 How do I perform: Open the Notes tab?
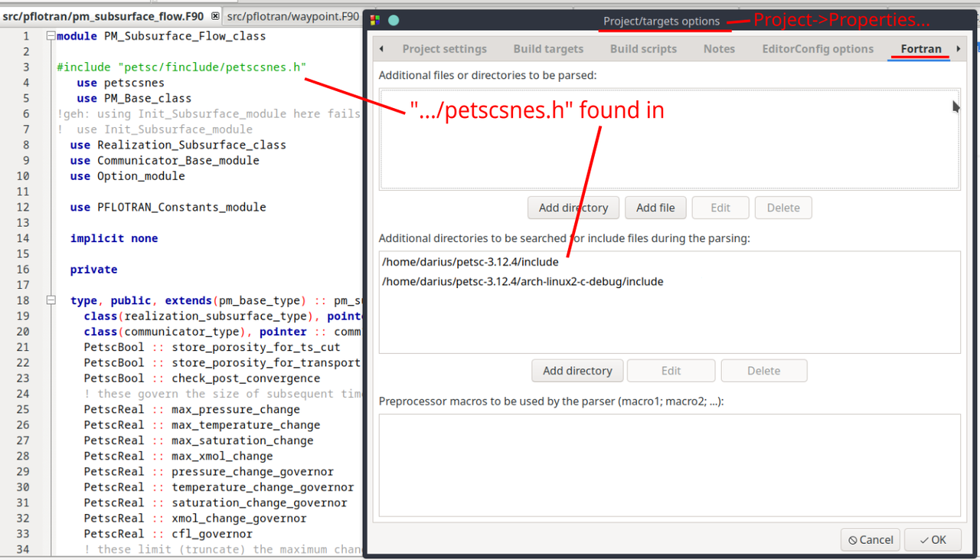[719, 49]
